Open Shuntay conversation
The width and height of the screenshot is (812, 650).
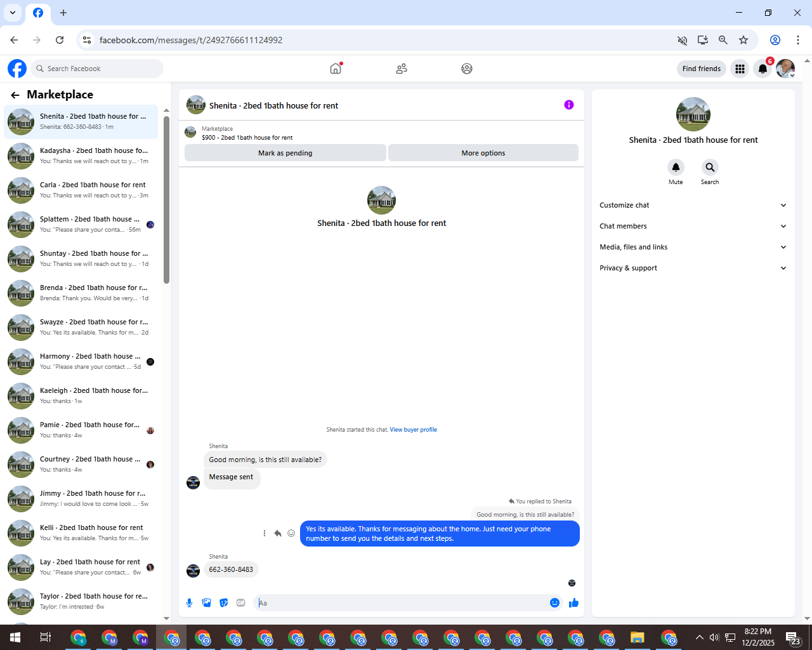tap(81, 259)
